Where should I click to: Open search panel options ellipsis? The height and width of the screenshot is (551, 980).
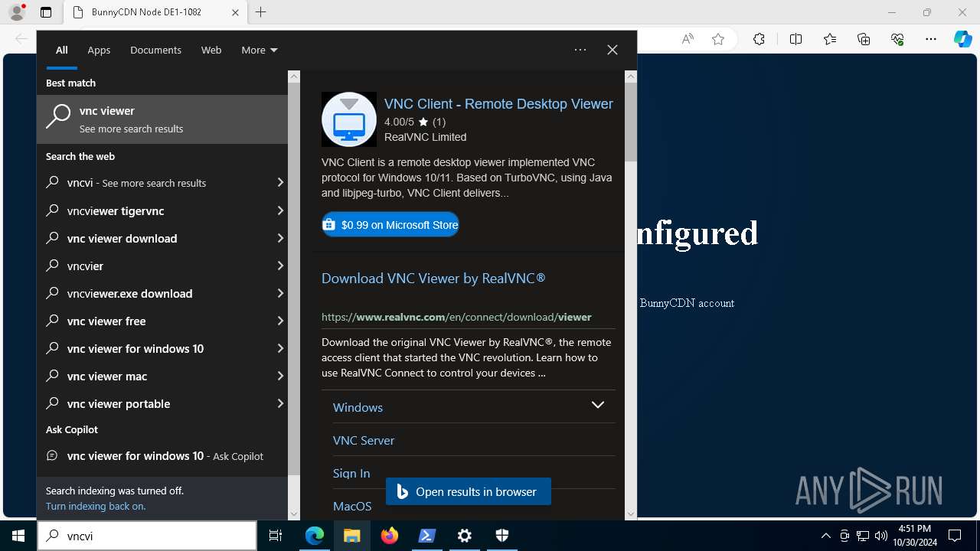coord(580,50)
